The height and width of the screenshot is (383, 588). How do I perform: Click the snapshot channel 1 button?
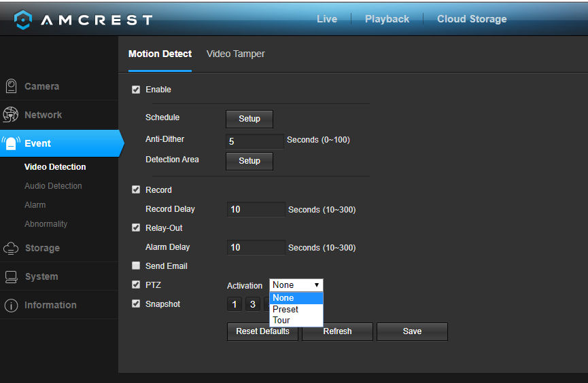[235, 304]
